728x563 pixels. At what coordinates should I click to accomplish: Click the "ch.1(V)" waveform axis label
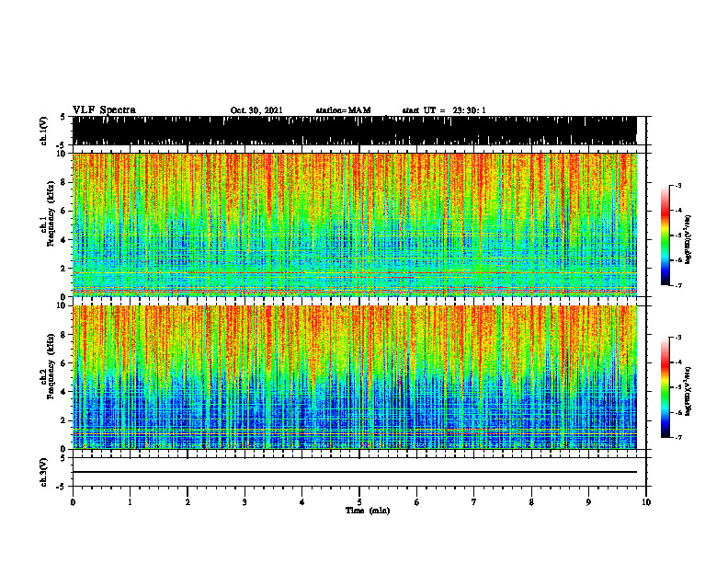44,131
